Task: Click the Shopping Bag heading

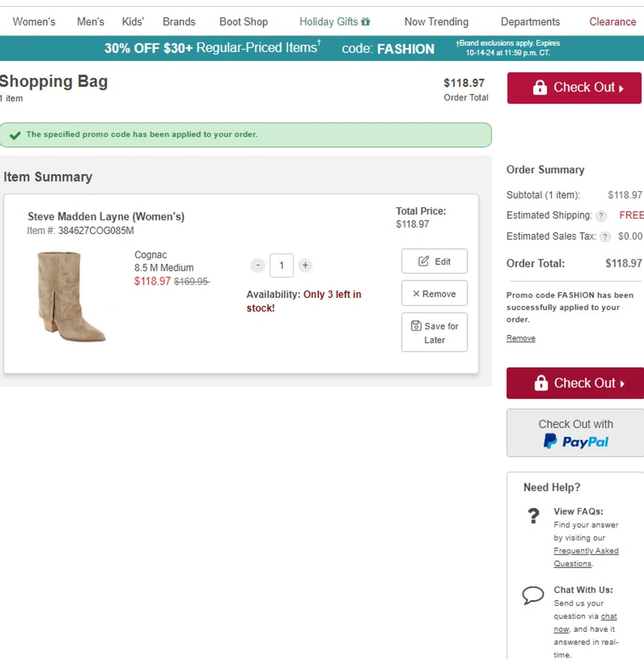Action: [x=54, y=82]
